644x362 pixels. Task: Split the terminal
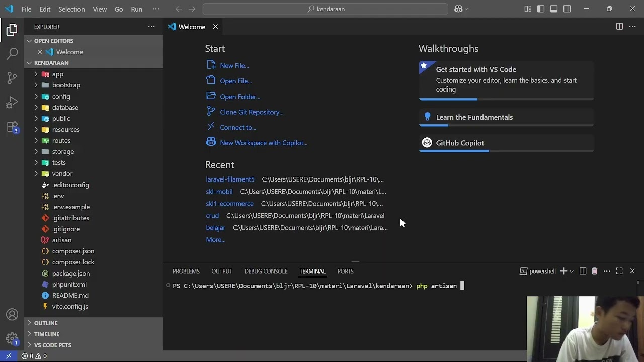[x=583, y=271]
